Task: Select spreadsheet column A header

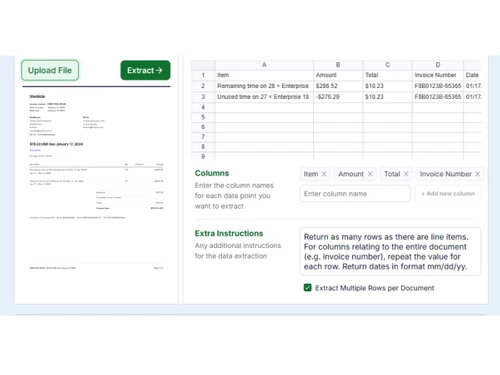Action: click(264, 65)
